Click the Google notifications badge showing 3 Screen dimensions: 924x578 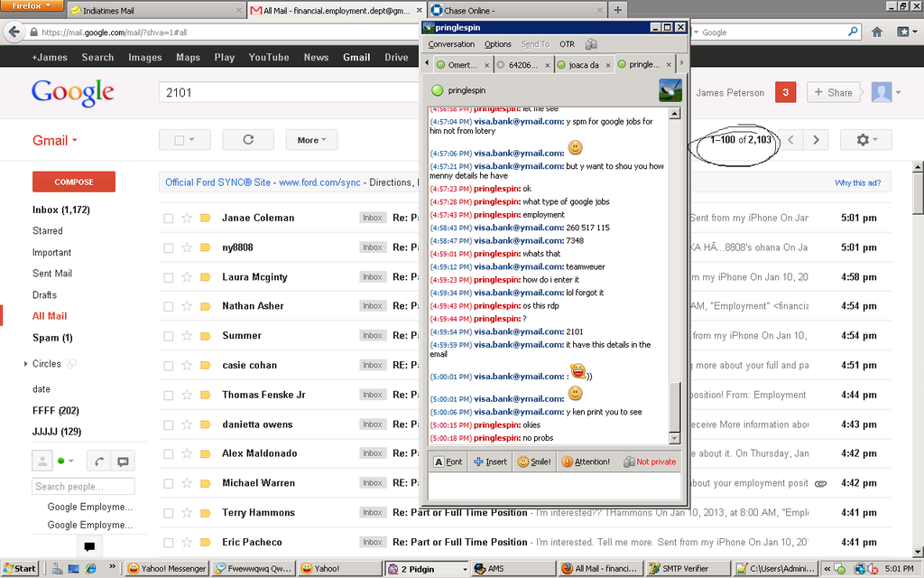[785, 92]
